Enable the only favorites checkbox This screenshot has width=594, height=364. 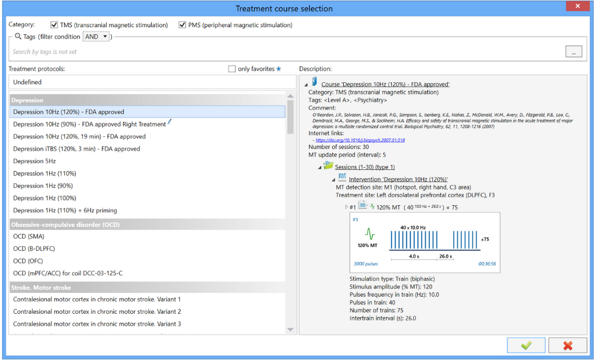[232, 69]
